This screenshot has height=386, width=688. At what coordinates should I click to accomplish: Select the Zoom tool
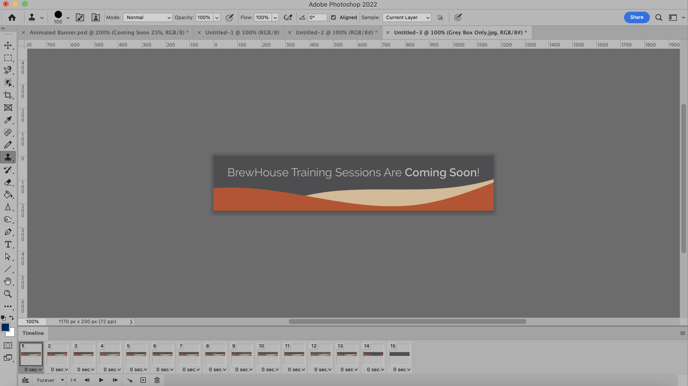(8, 294)
